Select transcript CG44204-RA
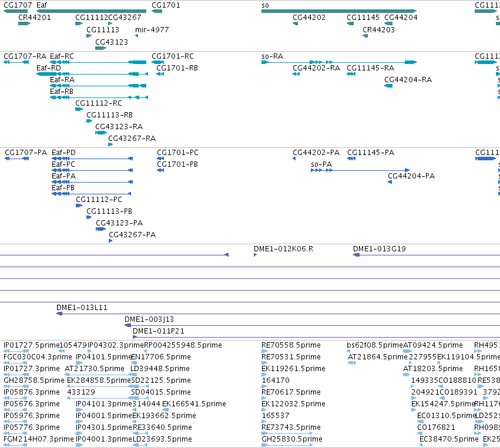 [x=408, y=80]
